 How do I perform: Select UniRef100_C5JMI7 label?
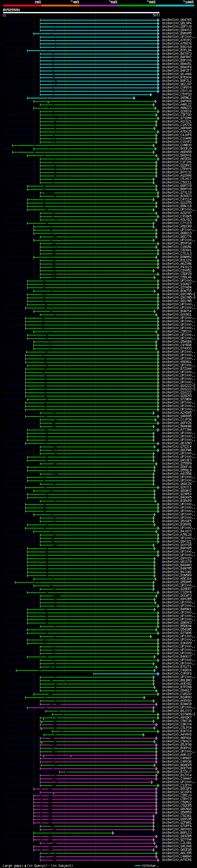(176, 179)
